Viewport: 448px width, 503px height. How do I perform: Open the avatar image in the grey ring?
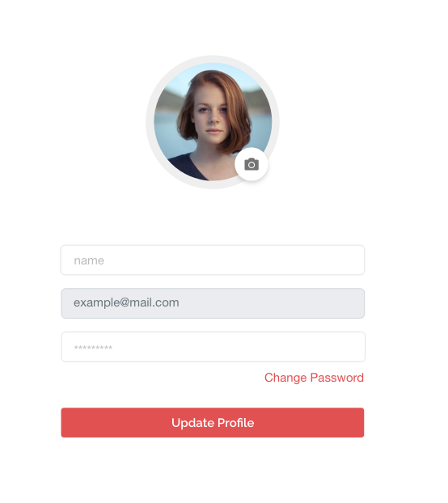(x=213, y=122)
